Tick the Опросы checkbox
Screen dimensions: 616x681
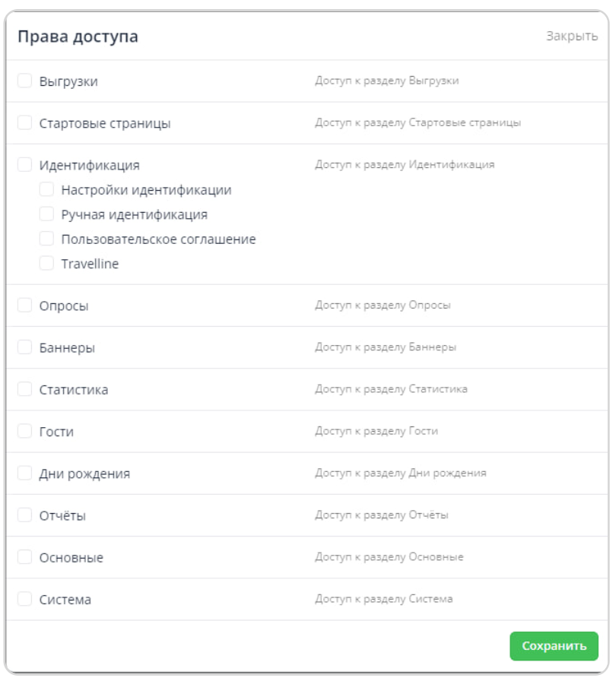tap(24, 305)
